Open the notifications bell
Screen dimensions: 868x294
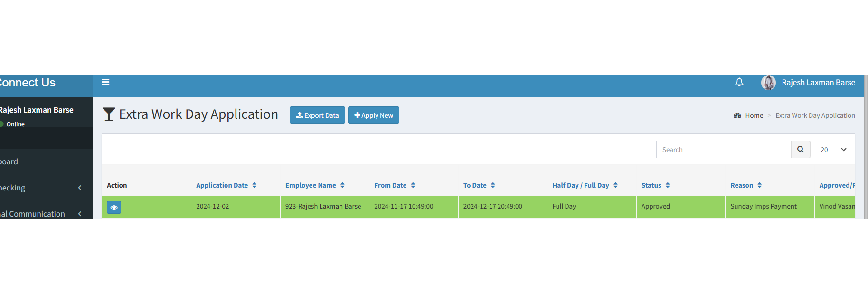click(x=739, y=82)
